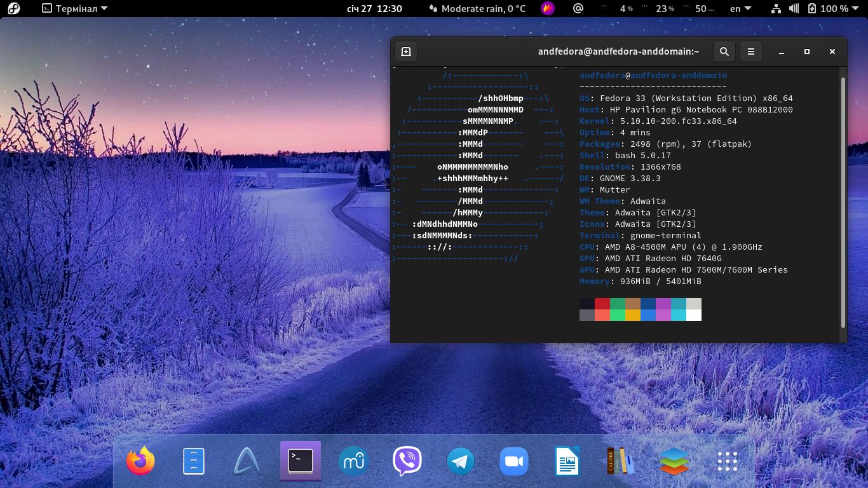Launch Zoom video app

point(513,461)
